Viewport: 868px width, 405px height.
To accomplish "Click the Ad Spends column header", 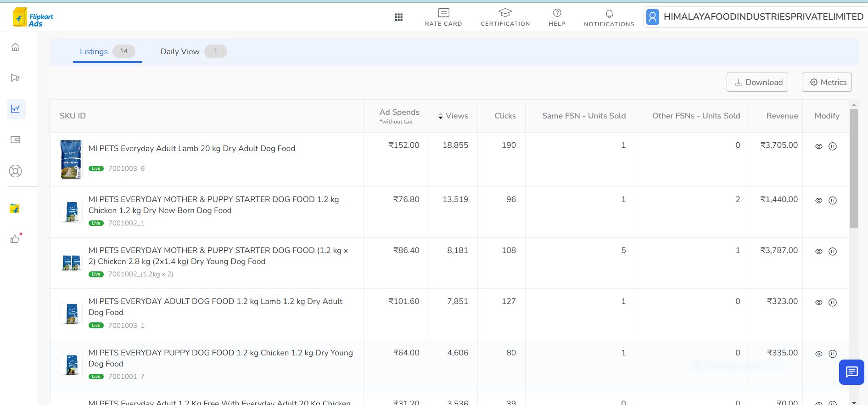I will click(x=399, y=116).
